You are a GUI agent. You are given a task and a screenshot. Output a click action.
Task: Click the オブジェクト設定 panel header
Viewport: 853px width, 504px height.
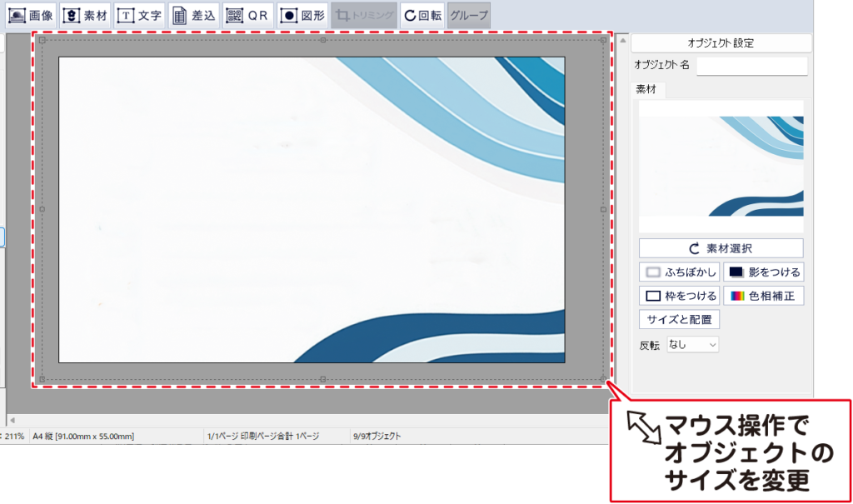(x=721, y=43)
